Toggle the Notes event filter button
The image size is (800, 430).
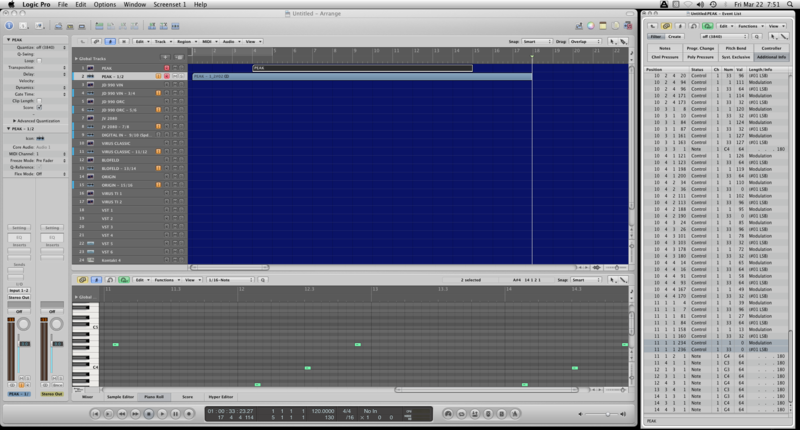coord(665,48)
